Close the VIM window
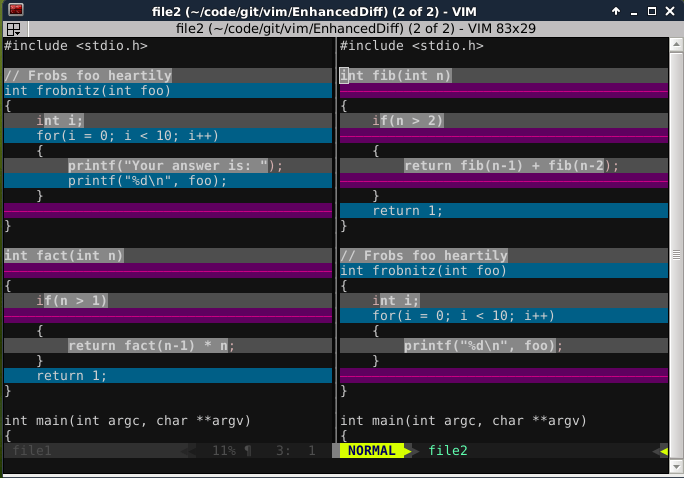684x478 pixels. click(670, 11)
